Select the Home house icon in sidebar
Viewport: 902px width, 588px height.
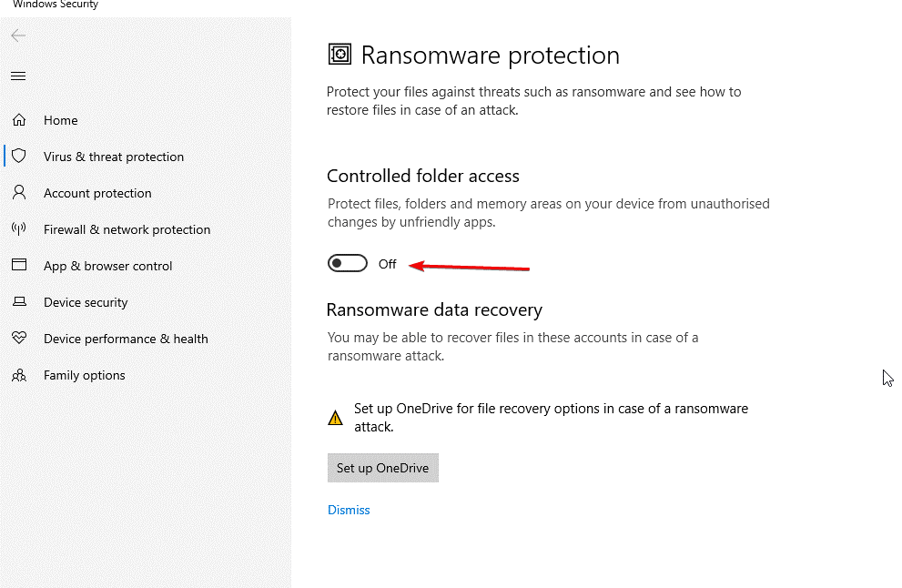click(19, 119)
